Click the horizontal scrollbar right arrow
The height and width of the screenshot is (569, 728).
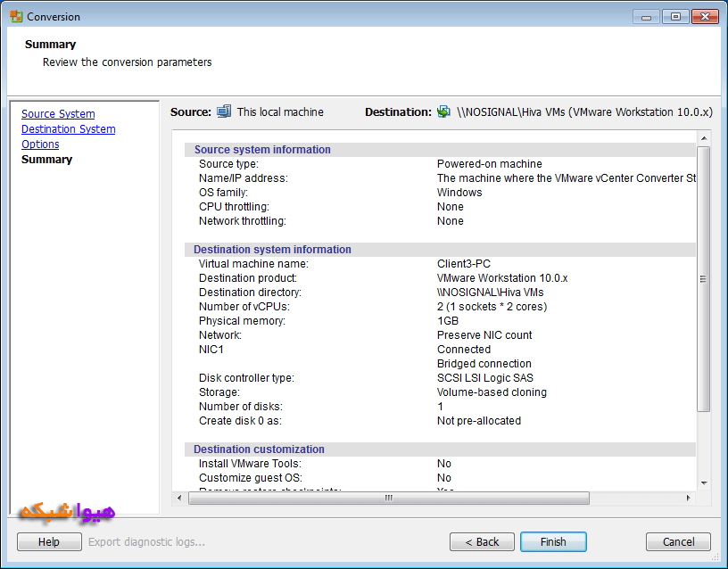[688, 498]
